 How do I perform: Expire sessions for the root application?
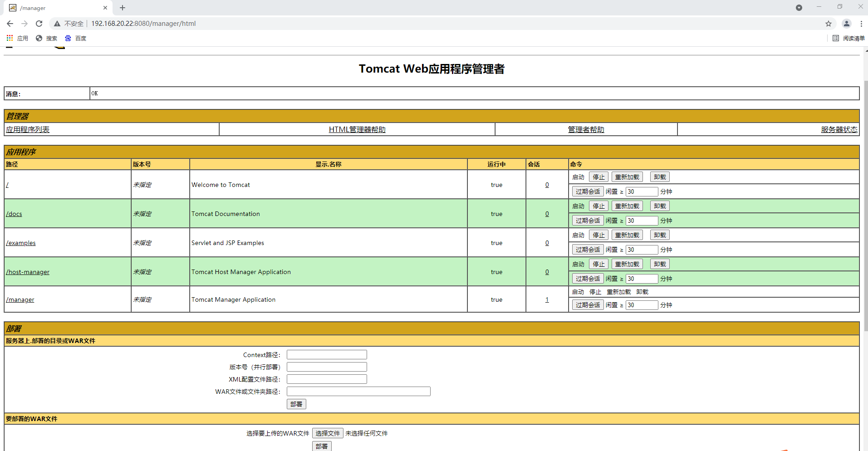point(588,191)
